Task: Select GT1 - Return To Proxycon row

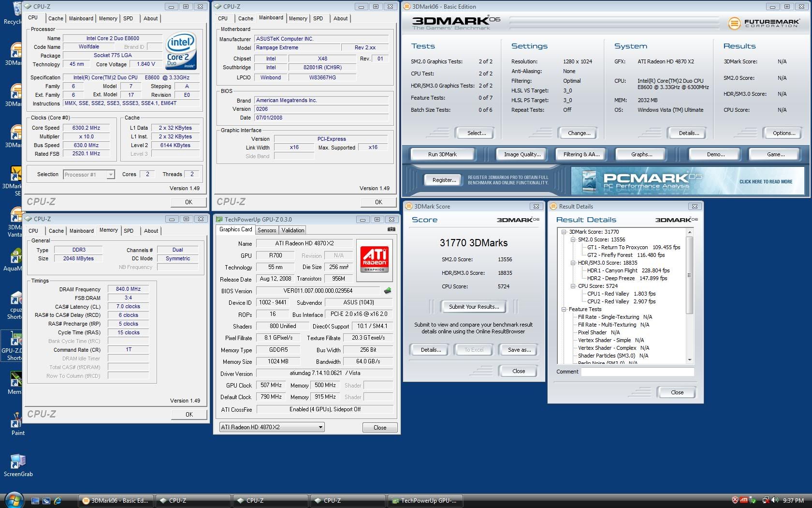Action: pos(633,247)
